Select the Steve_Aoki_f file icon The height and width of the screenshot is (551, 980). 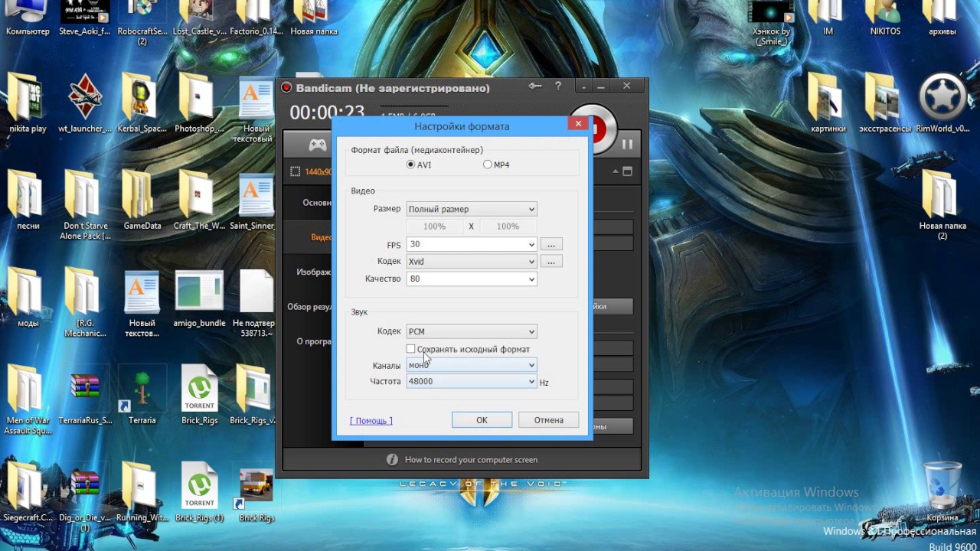coord(85,18)
